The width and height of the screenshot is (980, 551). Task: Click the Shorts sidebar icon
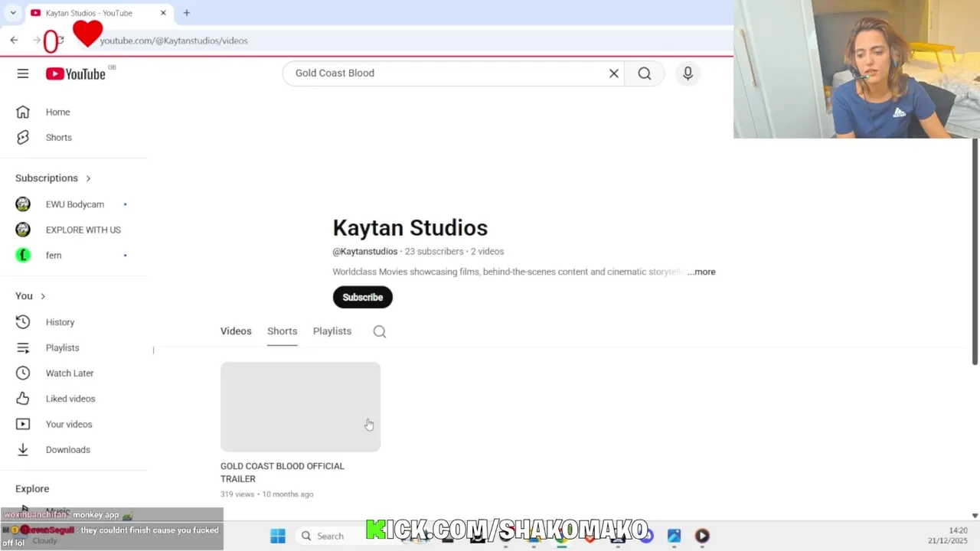point(23,138)
